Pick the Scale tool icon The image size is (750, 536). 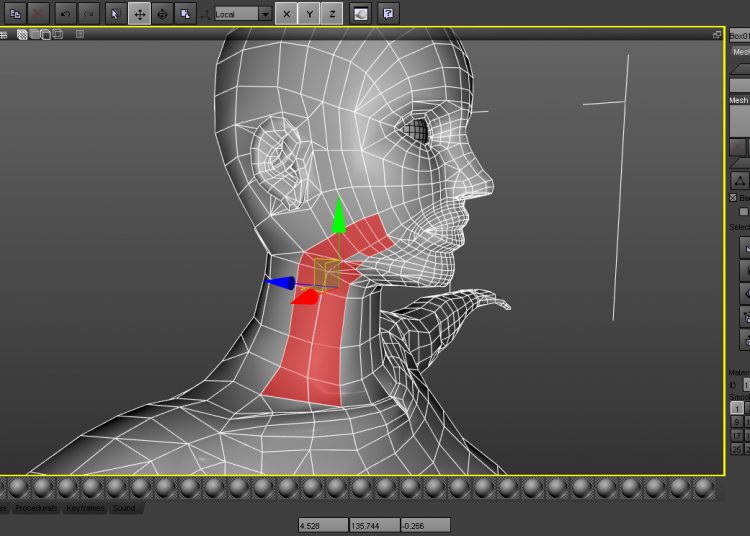(x=185, y=14)
